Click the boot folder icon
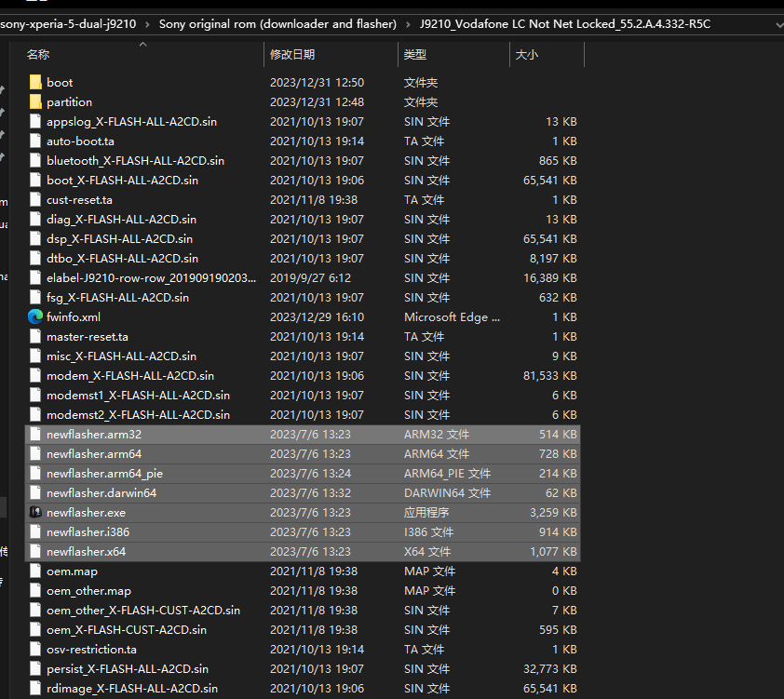The height and width of the screenshot is (699, 784). 35,83
